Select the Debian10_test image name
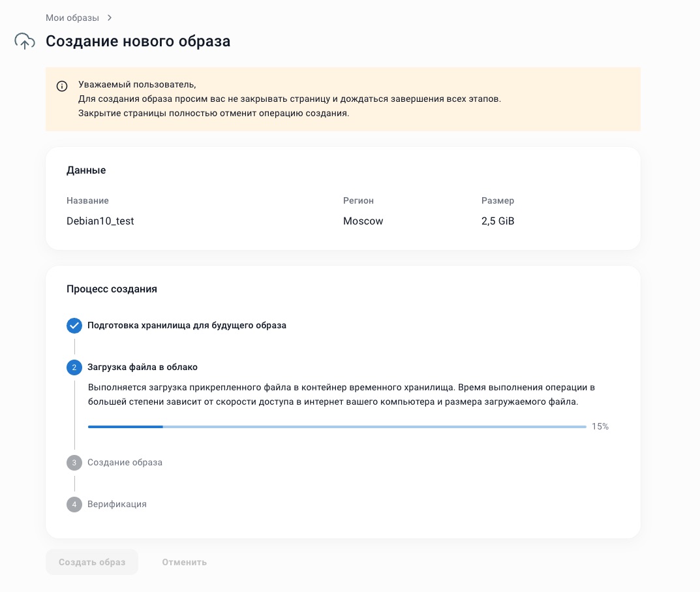This screenshot has height=592, width=700. (x=100, y=221)
